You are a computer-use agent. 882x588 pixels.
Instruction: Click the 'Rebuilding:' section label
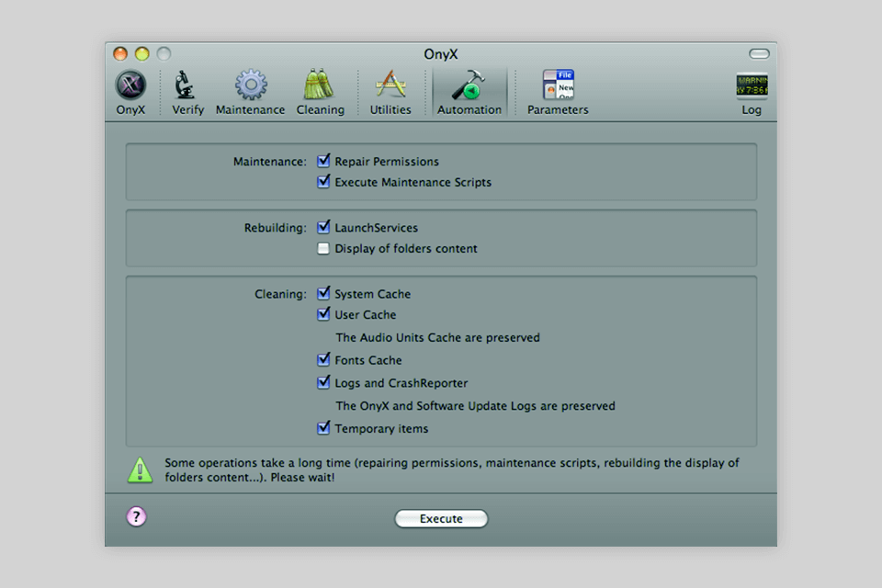pos(275,228)
